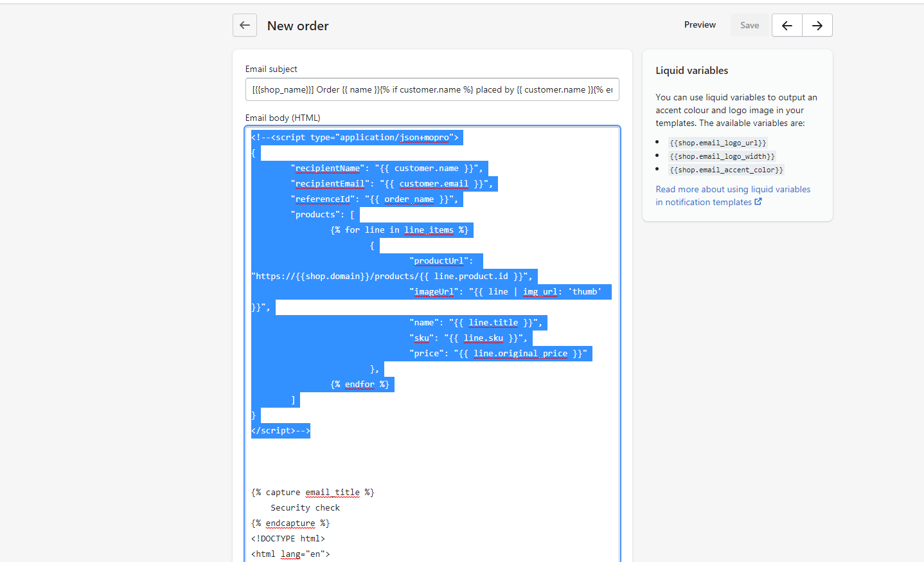The image size is (924, 562).
Task: Select the {{shop.email_logo_width}} variable text
Action: point(722,156)
